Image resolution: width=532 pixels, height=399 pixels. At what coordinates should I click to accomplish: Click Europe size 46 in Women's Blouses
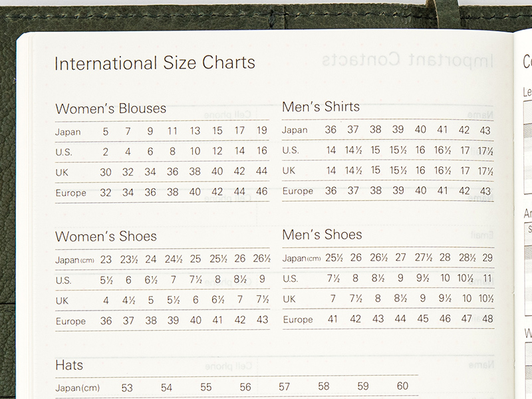pyautogui.click(x=261, y=193)
